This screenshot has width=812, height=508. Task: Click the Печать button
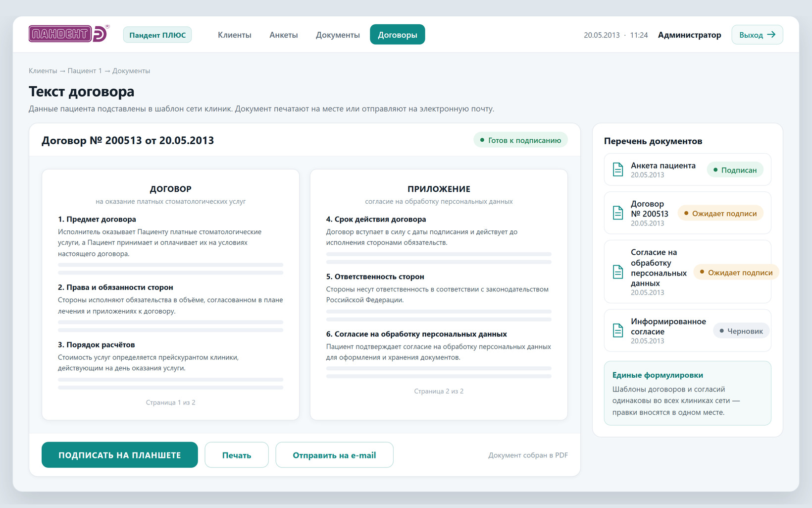pyautogui.click(x=237, y=455)
